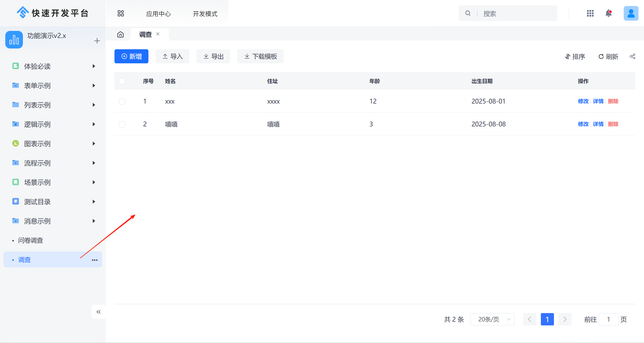Click the 快速开发平台 logo
This screenshot has height=343, width=644.
[x=53, y=13]
